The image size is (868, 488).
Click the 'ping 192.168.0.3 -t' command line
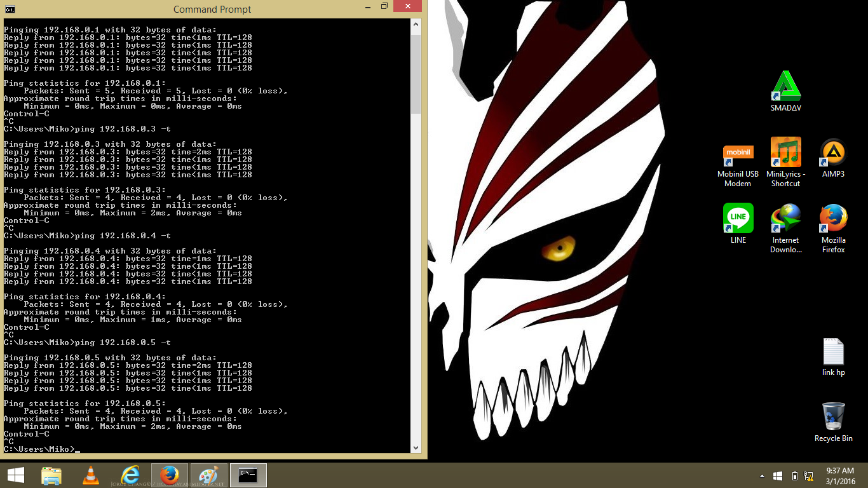click(x=86, y=129)
